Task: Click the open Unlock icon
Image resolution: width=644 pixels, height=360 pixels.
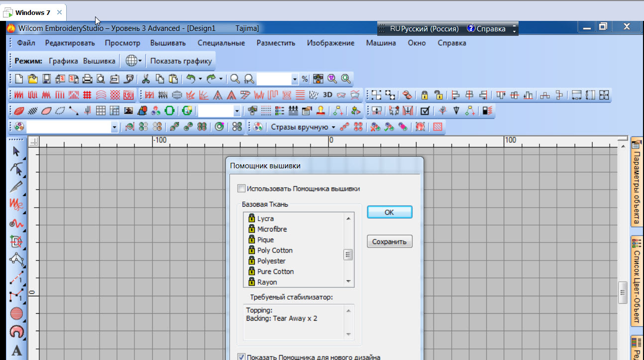Action: click(438, 95)
